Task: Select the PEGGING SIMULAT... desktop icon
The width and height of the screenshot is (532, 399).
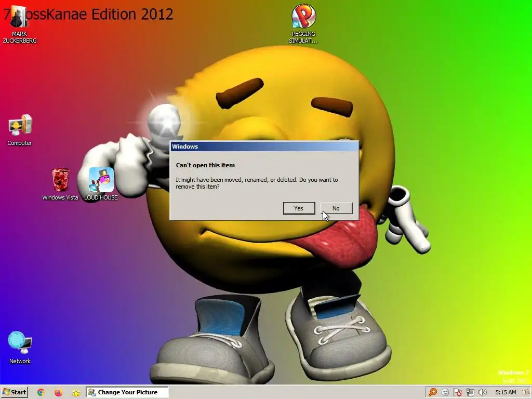Action: [303, 24]
